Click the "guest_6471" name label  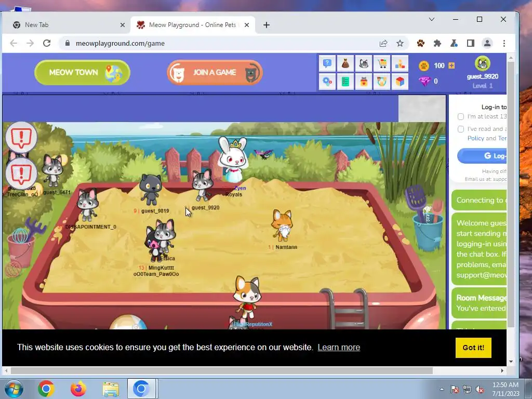(x=57, y=192)
